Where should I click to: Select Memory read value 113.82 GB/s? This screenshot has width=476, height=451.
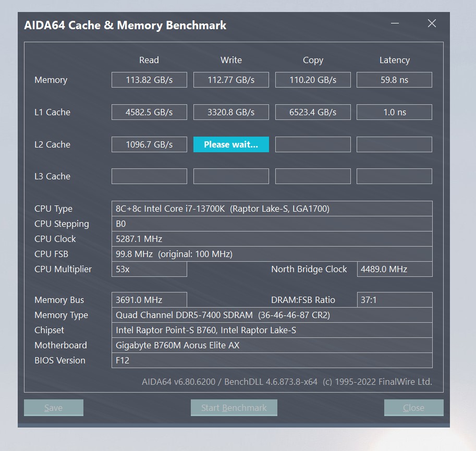(x=149, y=80)
